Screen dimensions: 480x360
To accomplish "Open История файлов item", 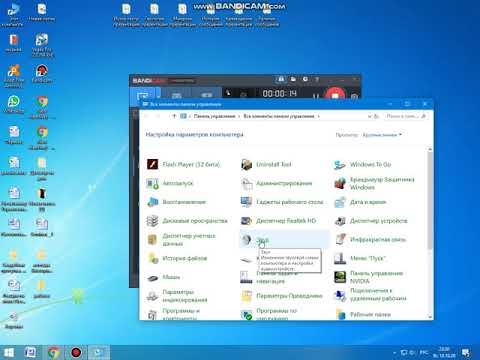I will tap(177, 258).
